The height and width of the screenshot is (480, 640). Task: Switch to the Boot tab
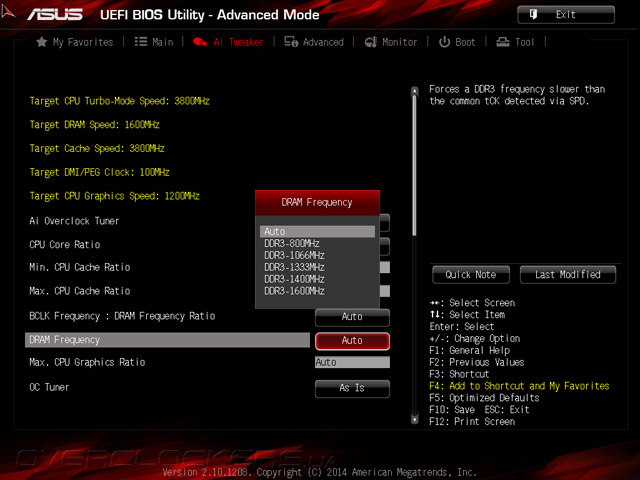pyautogui.click(x=457, y=42)
